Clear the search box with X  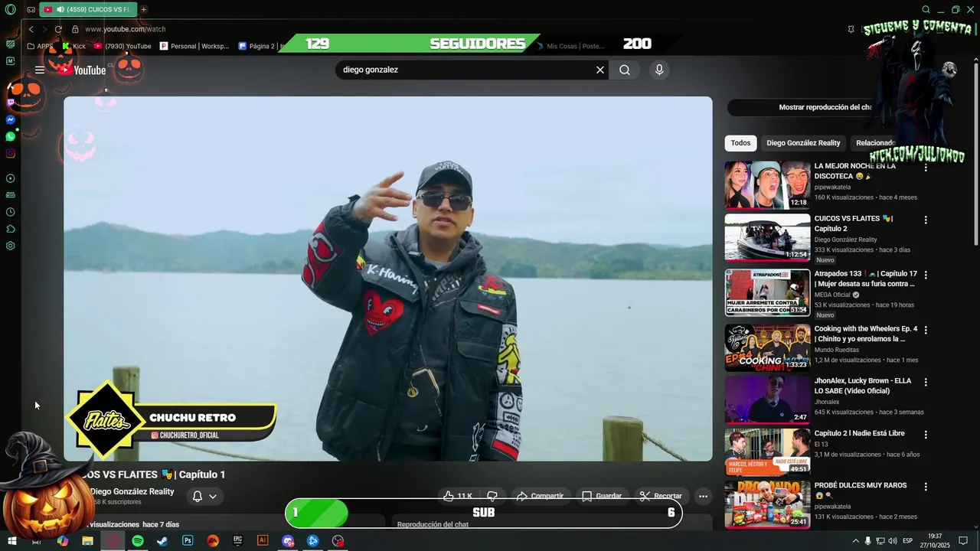[x=600, y=70]
